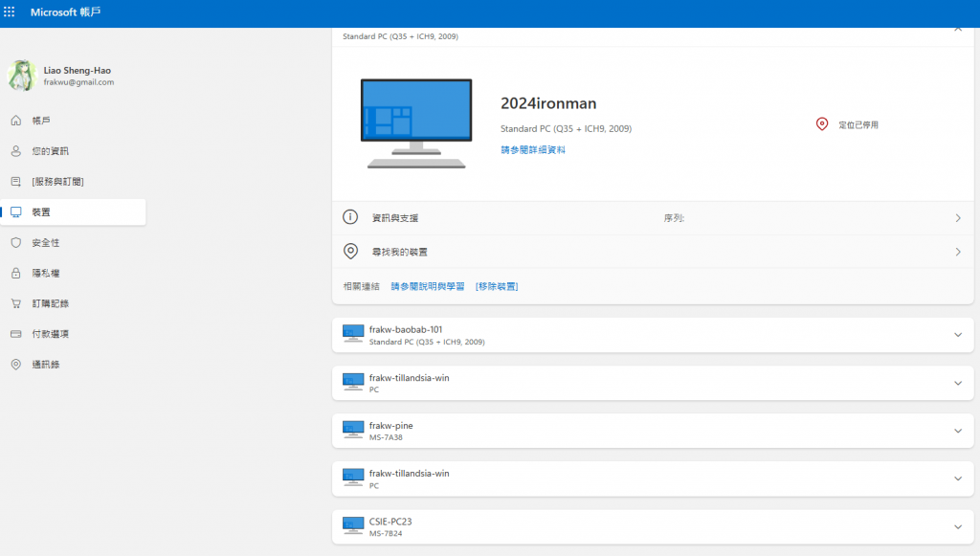Open 請參閱詳細資料 link
This screenshot has height=556, width=980.
tap(532, 150)
